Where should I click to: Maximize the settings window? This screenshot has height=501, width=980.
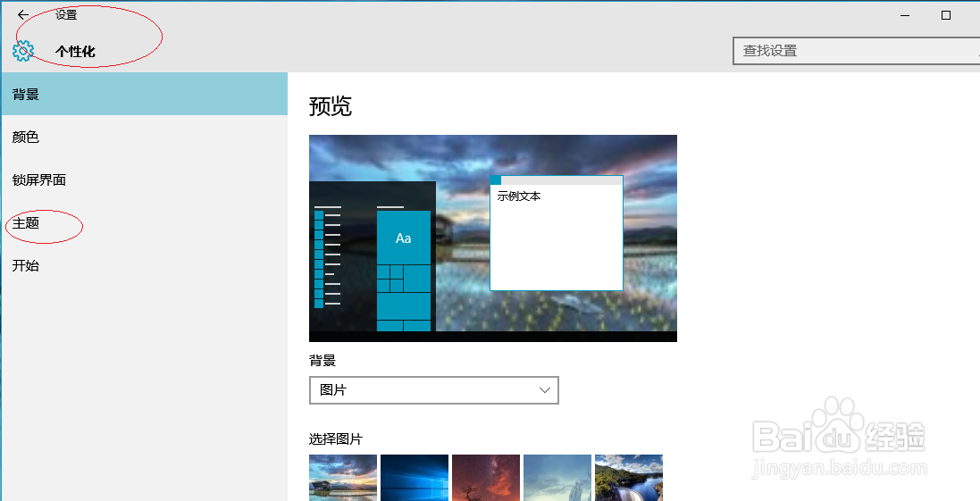[x=946, y=15]
